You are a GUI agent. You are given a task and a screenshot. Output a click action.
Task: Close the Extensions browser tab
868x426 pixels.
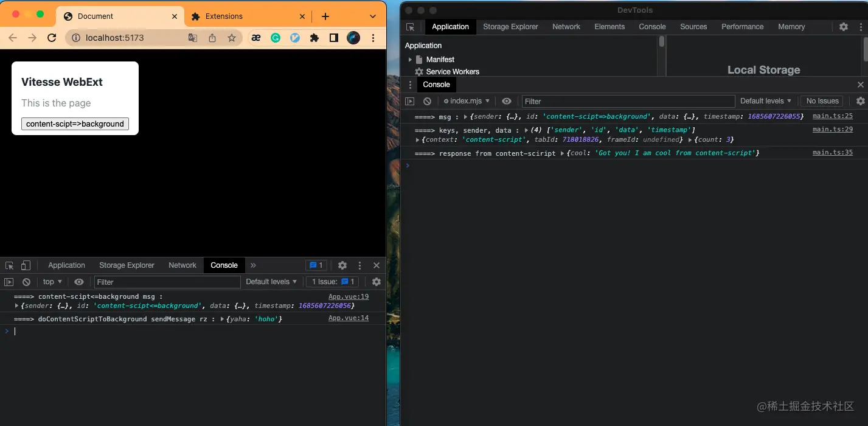click(302, 16)
